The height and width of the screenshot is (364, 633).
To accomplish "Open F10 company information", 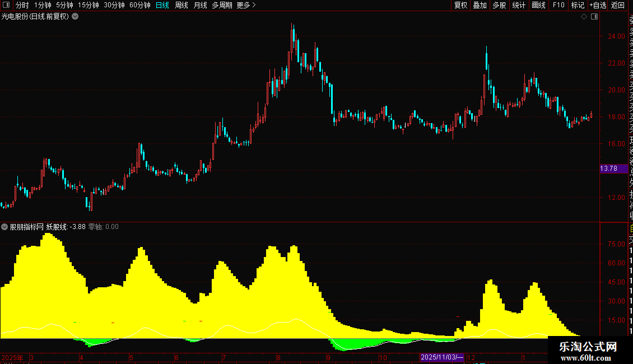I will click(x=558, y=5).
